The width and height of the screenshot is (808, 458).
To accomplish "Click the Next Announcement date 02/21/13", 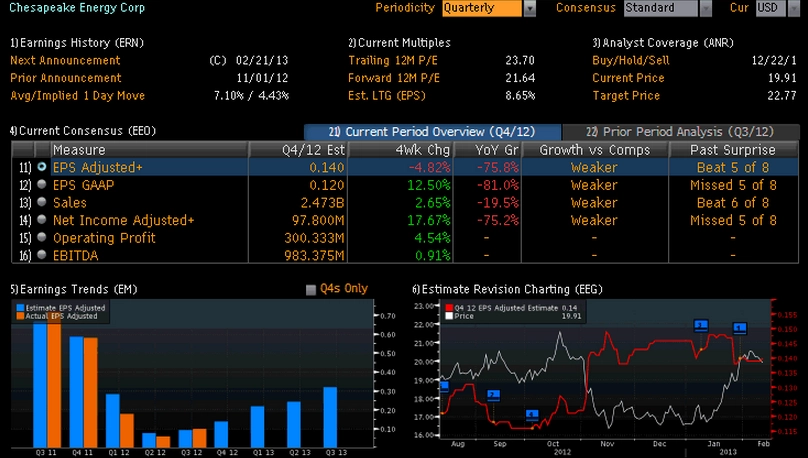I will point(262,60).
